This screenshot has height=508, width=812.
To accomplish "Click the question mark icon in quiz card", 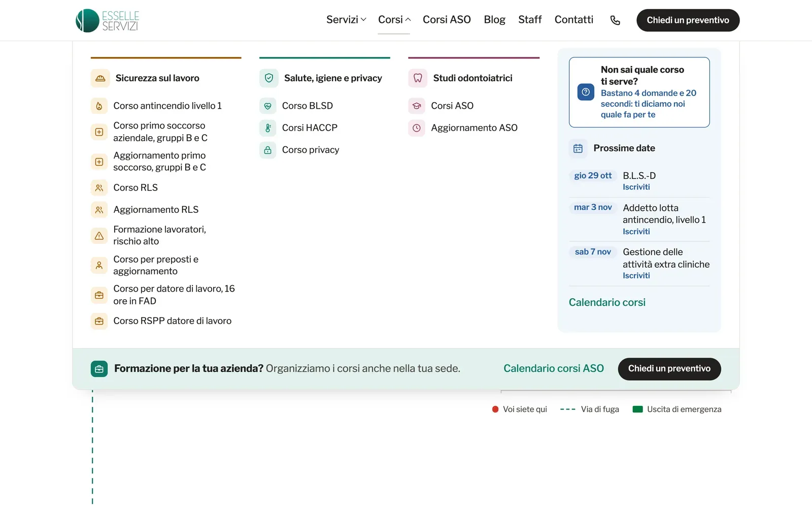I will (x=586, y=92).
